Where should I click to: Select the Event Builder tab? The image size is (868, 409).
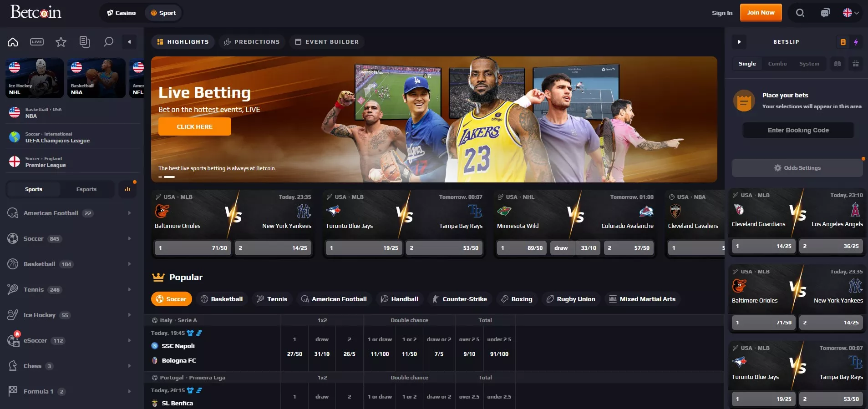click(327, 42)
